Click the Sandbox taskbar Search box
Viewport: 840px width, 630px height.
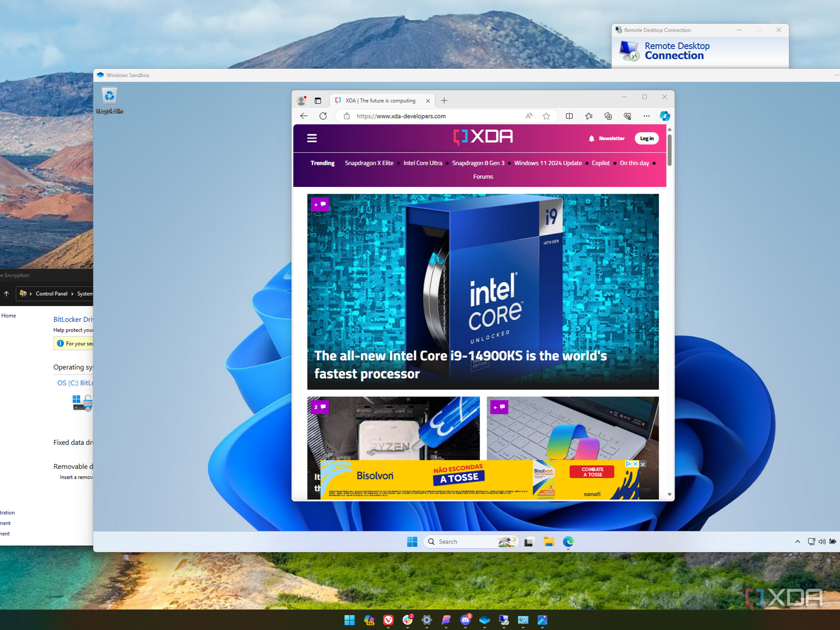pyautogui.click(x=471, y=542)
